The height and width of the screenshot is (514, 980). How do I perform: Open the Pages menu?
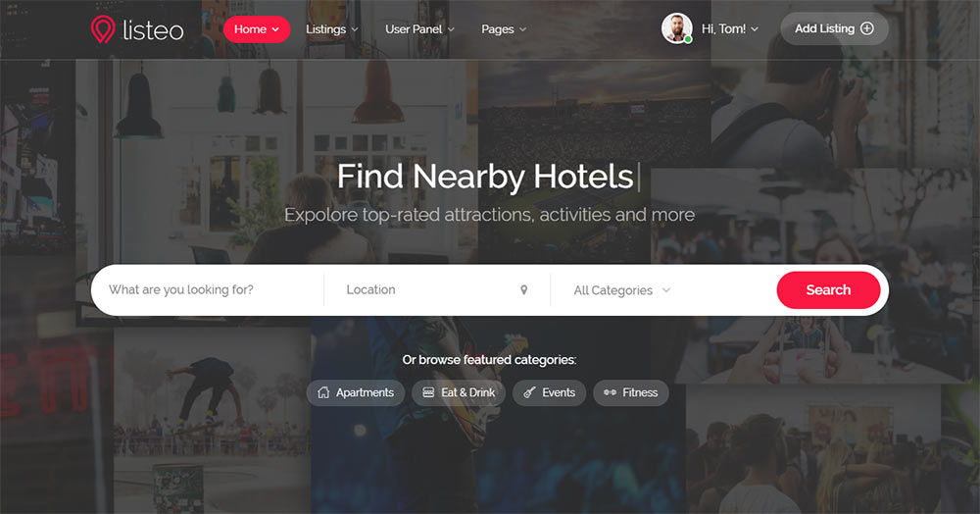point(504,29)
